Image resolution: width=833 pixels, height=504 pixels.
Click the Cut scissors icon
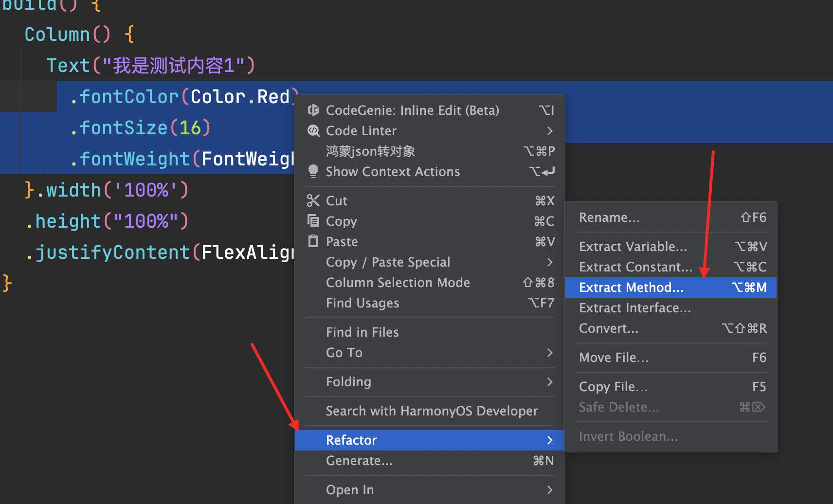point(313,200)
